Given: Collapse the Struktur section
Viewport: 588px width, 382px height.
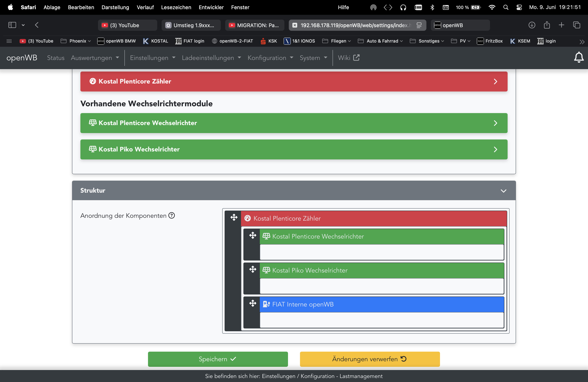Looking at the screenshot, I should 503,191.
